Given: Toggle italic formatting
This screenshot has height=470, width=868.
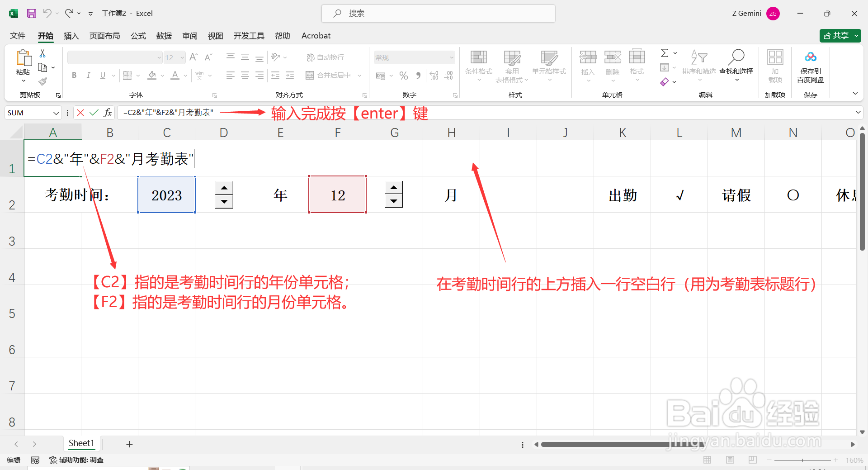Looking at the screenshot, I should point(88,76).
